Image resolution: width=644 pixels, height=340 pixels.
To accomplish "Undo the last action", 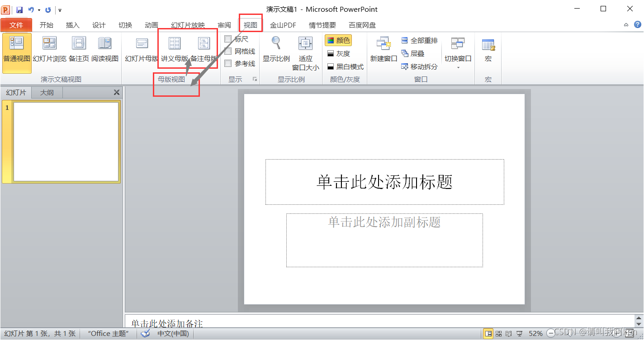I will [31, 9].
